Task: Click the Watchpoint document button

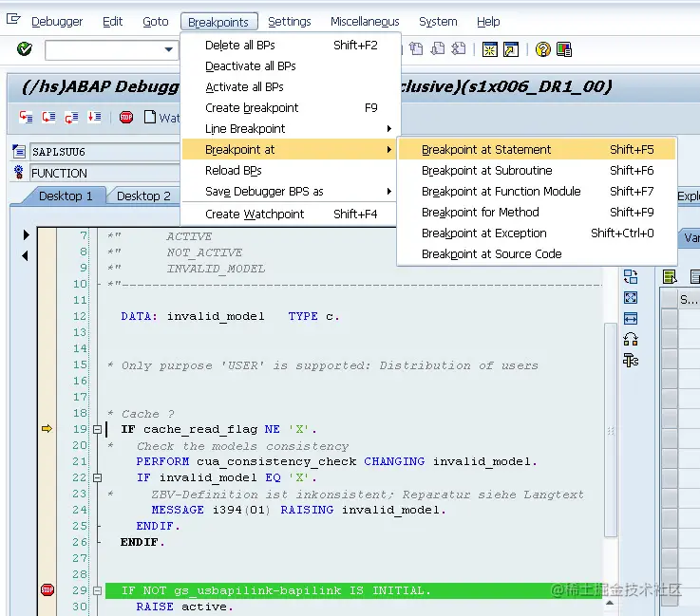Action: click(x=161, y=118)
